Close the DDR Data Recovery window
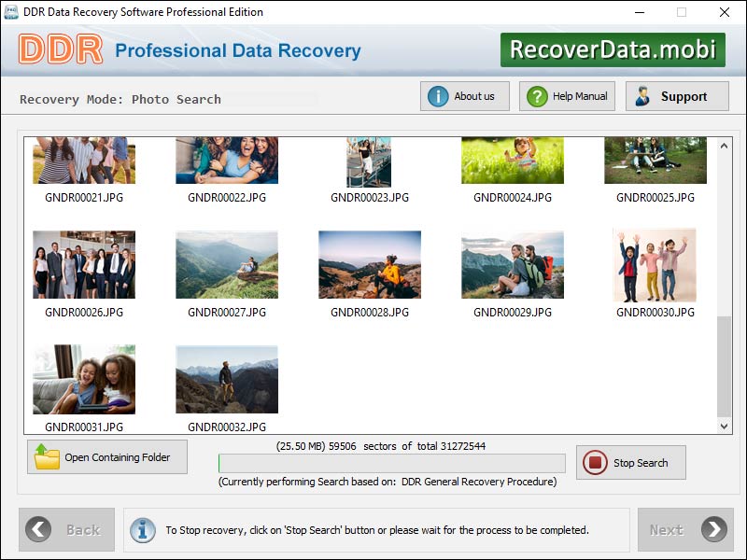 click(725, 12)
